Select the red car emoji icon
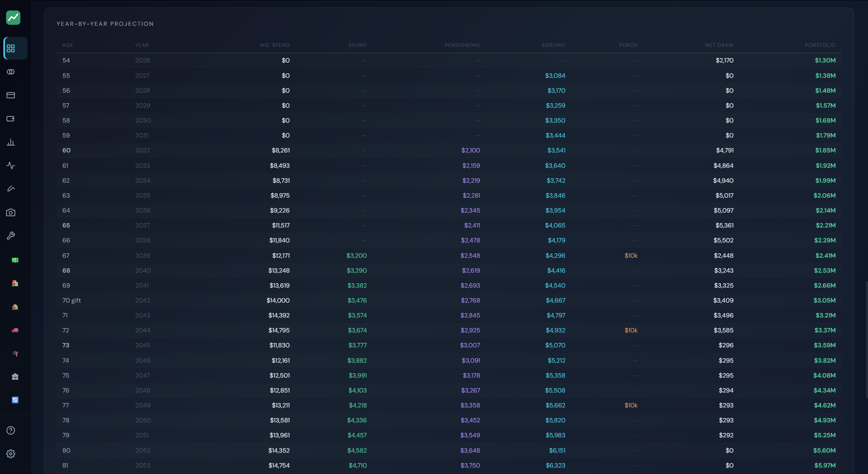This screenshot has height=474, width=868. tap(15, 330)
